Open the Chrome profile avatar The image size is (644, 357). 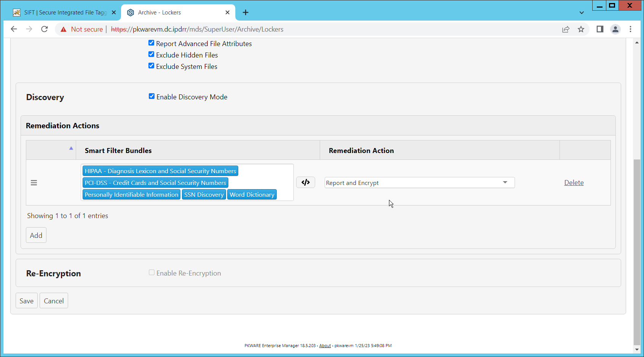(615, 29)
